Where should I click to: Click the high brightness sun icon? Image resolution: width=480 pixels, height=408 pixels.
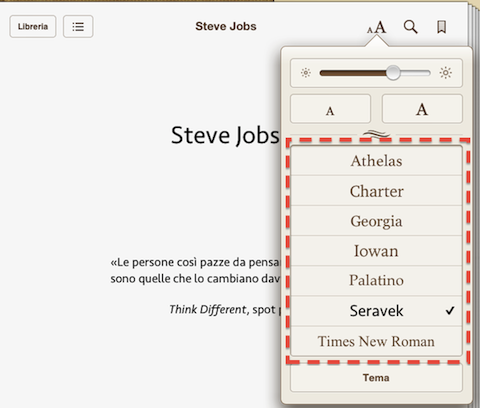coord(446,73)
